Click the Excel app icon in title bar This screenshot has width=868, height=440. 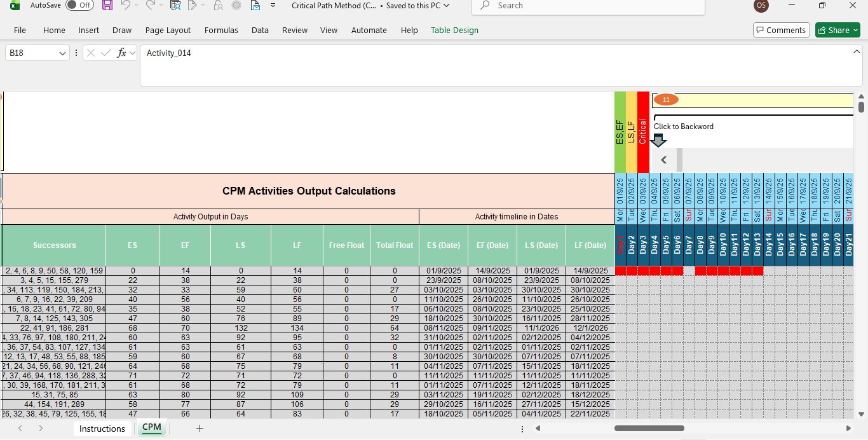(x=14, y=5)
